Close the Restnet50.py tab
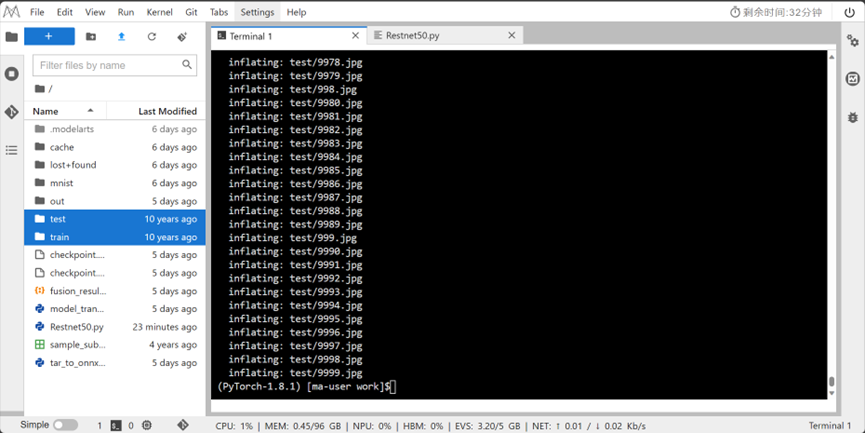 [512, 35]
